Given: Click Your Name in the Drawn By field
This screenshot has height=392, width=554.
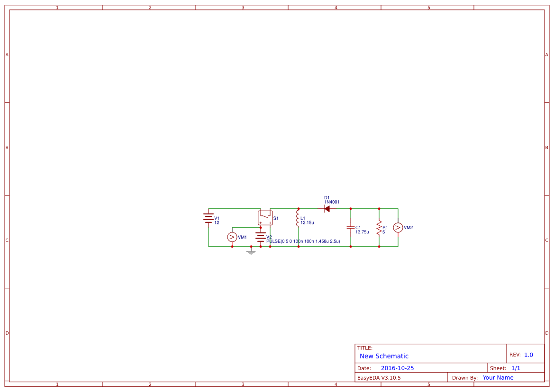Looking at the screenshot, I should 498,377.
